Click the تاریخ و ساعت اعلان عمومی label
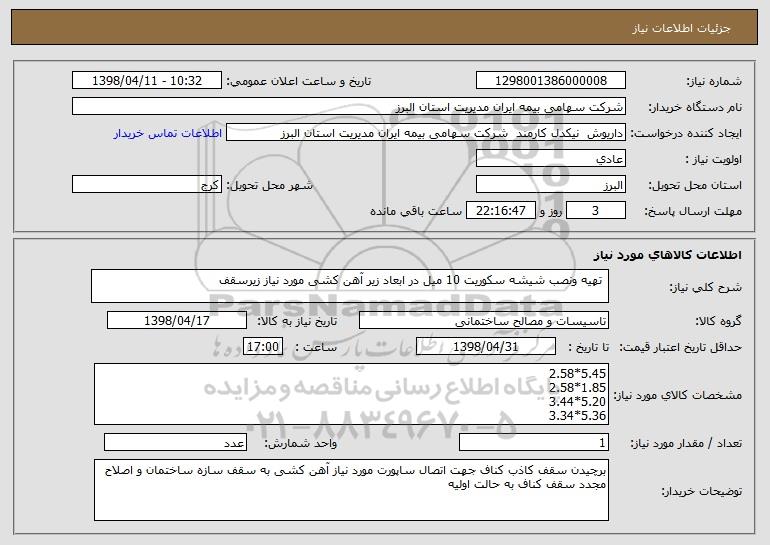This screenshot has height=545, width=770. [299, 81]
